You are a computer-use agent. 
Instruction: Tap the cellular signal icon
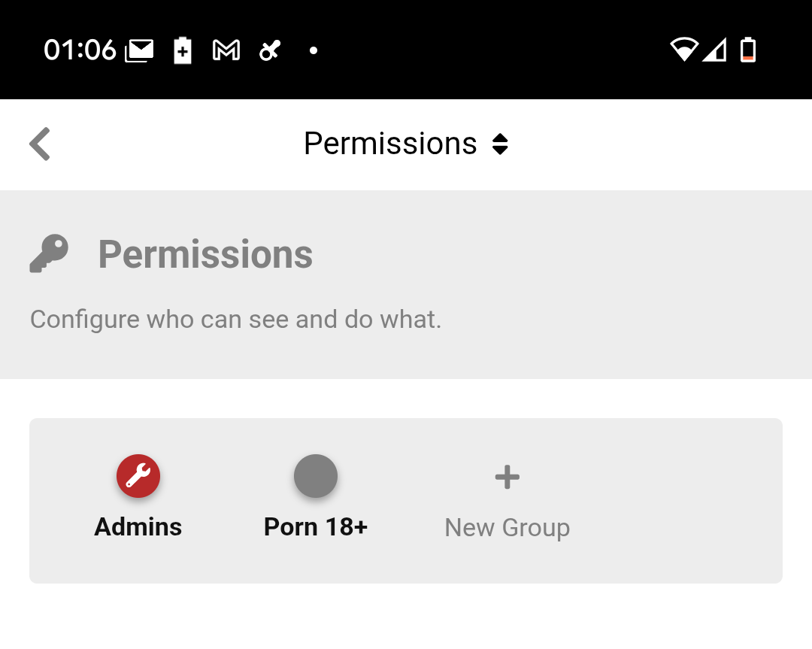click(x=715, y=50)
